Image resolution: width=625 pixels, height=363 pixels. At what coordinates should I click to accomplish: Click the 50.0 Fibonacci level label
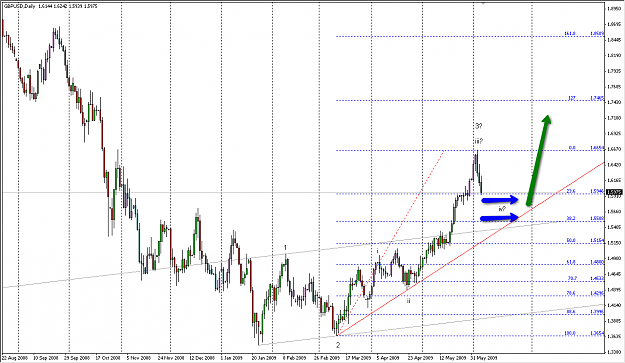(571, 241)
